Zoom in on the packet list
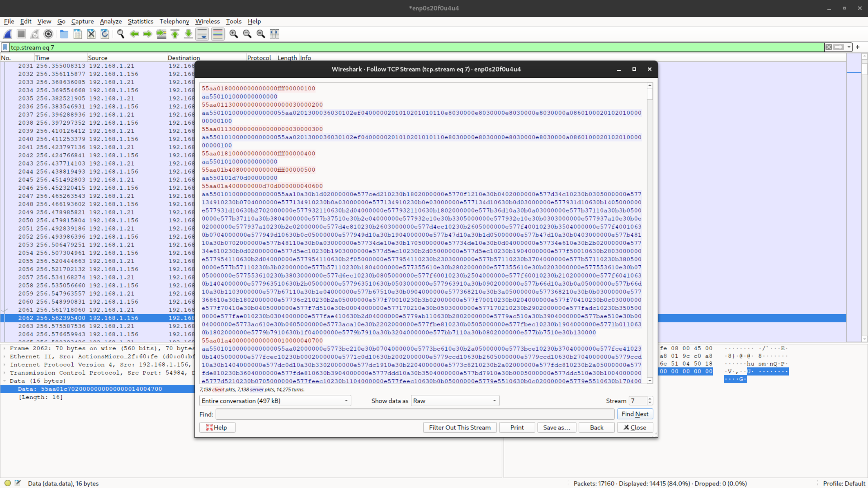The height and width of the screenshot is (488, 868). pyautogui.click(x=233, y=34)
